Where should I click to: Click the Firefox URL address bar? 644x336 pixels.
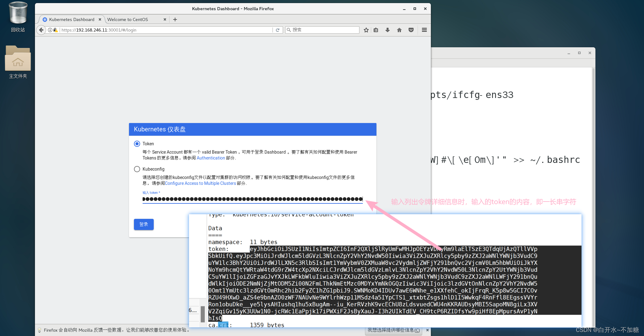[x=166, y=30]
